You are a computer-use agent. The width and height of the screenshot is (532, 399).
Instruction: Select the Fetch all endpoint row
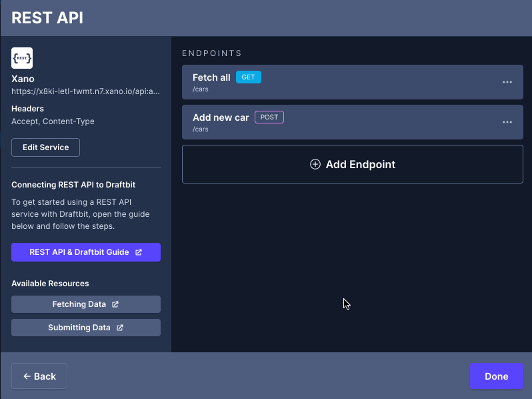pyautogui.click(x=353, y=82)
